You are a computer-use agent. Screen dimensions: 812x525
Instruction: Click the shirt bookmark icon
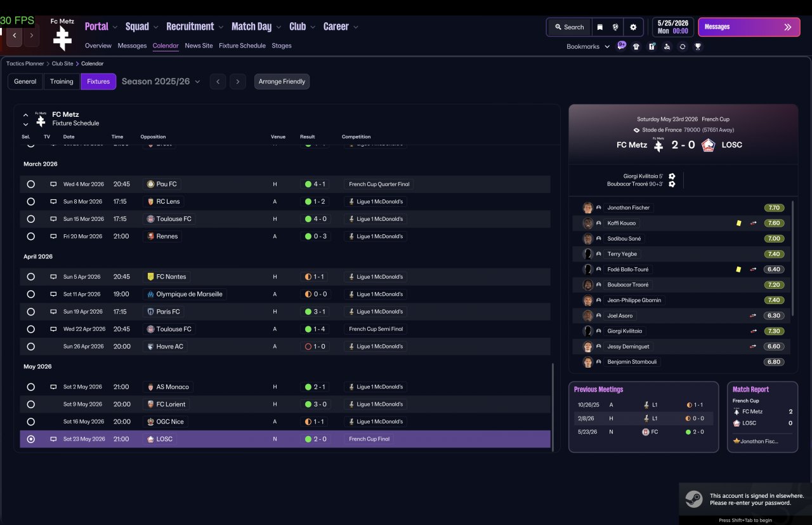coord(636,46)
